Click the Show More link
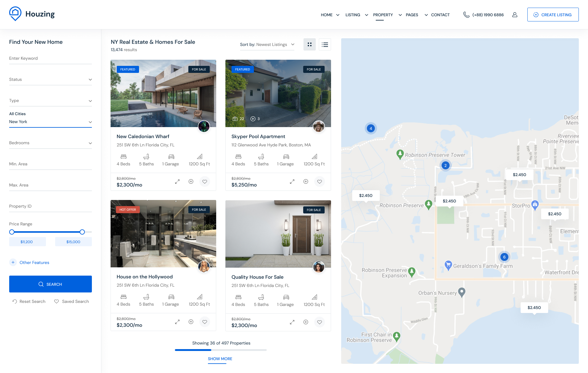The width and height of the screenshot is (588, 373). point(220,359)
